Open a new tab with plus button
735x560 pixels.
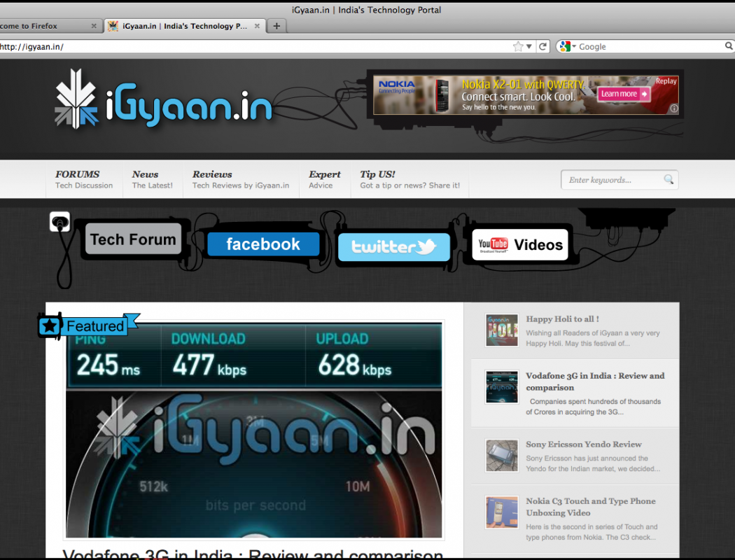[x=276, y=26]
